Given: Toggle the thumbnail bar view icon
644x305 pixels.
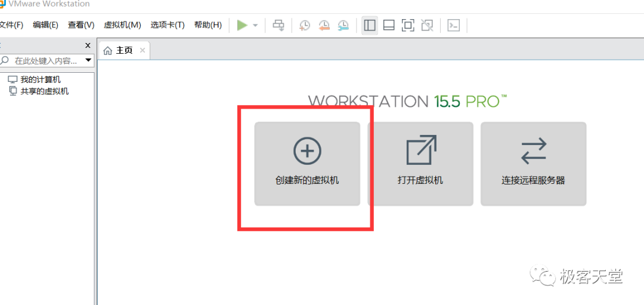Looking at the screenshot, I should [389, 26].
